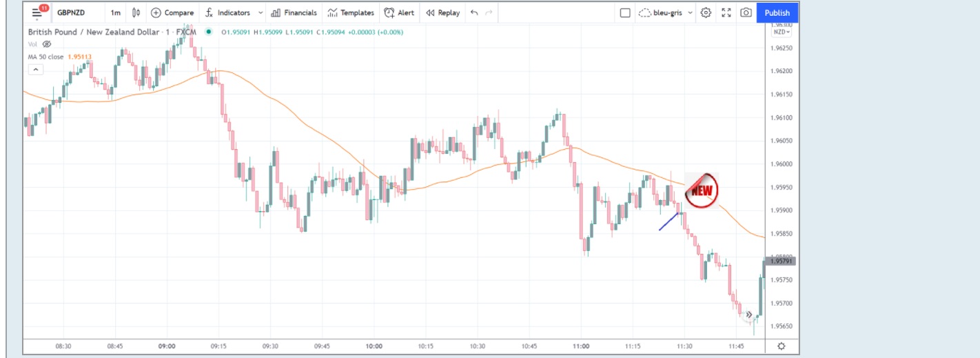Open the hamburger menu with notification badge
This screenshot has width=980, height=358.
(x=37, y=12)
